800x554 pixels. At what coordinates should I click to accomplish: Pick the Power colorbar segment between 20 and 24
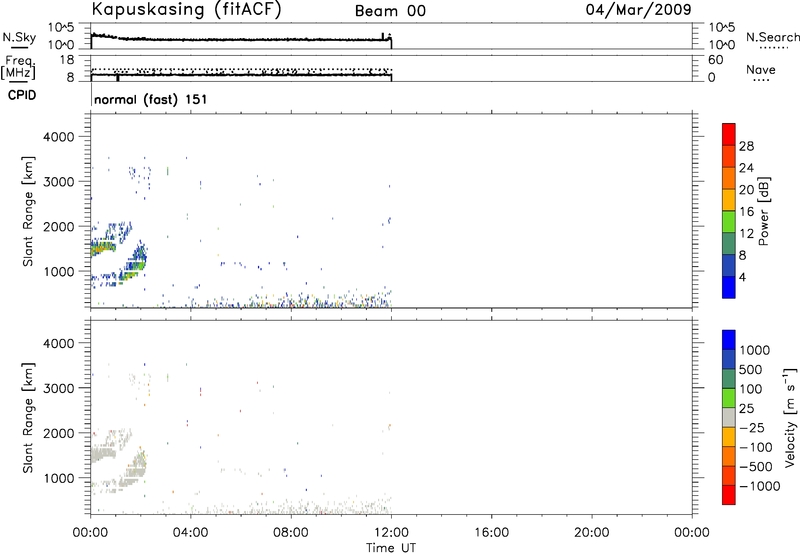729,178
